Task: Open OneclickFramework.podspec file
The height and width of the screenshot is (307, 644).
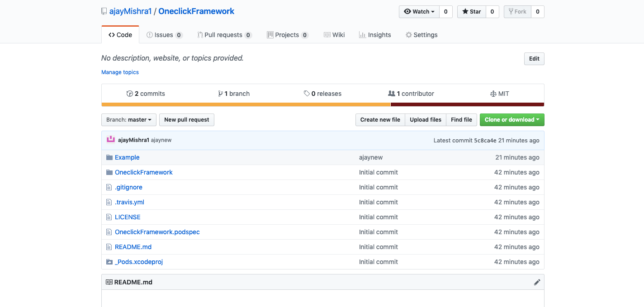Action: point(157,232)
